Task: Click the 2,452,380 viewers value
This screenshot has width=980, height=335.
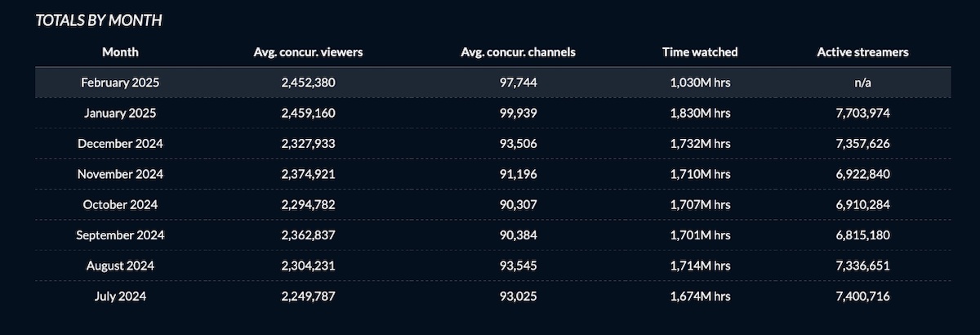Action: tap(308, 83)
